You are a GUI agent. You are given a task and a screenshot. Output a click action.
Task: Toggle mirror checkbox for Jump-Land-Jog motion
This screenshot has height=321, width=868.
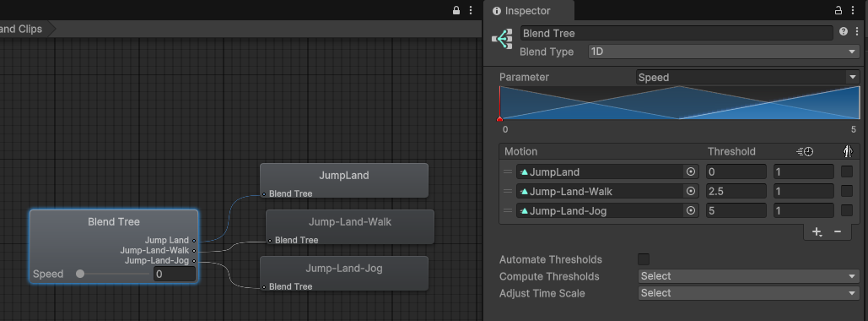coord(847,210)
